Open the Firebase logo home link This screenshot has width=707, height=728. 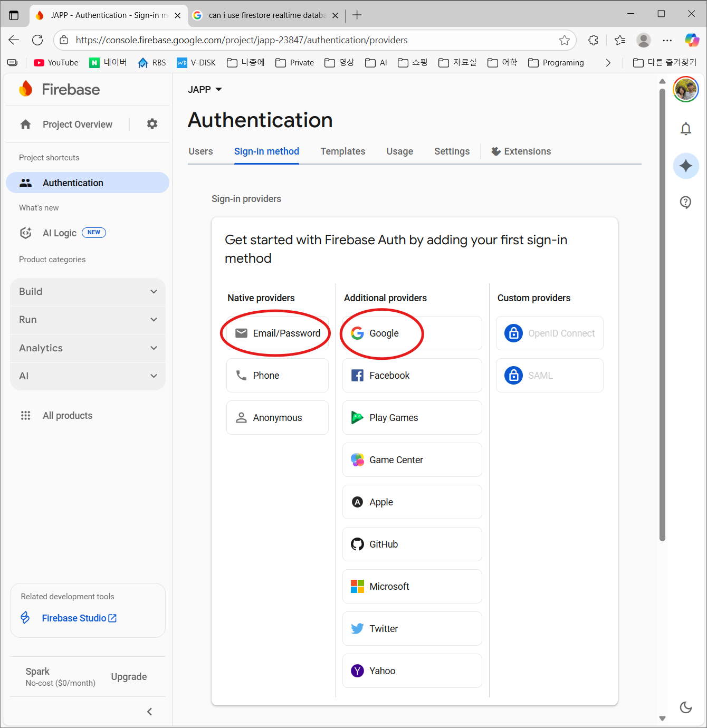[x=59, y=89]
